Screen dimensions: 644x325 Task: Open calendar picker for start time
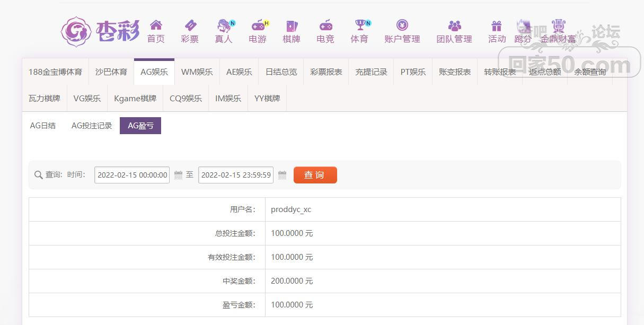point(179,175)
